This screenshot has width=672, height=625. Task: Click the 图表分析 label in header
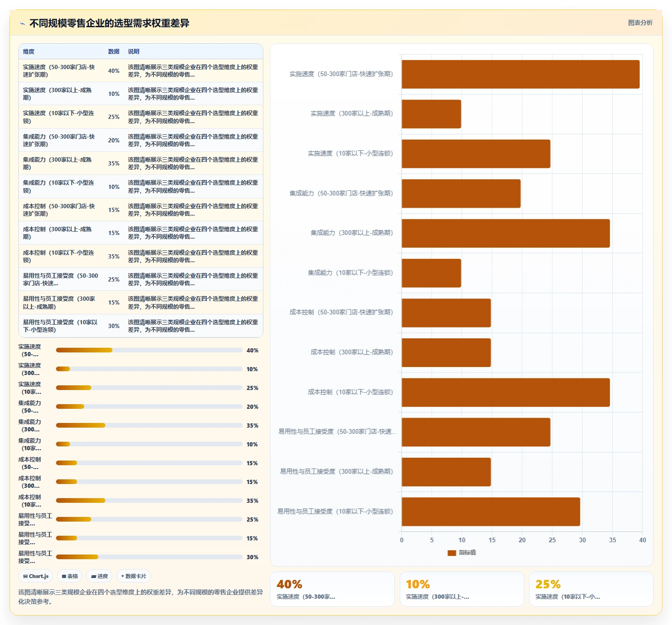[640, 23]
